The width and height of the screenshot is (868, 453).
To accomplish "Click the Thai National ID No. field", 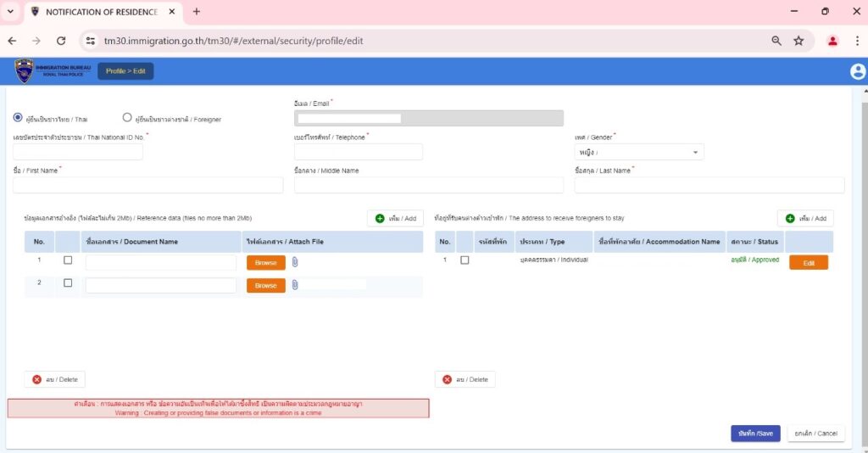I will (78, 152).
